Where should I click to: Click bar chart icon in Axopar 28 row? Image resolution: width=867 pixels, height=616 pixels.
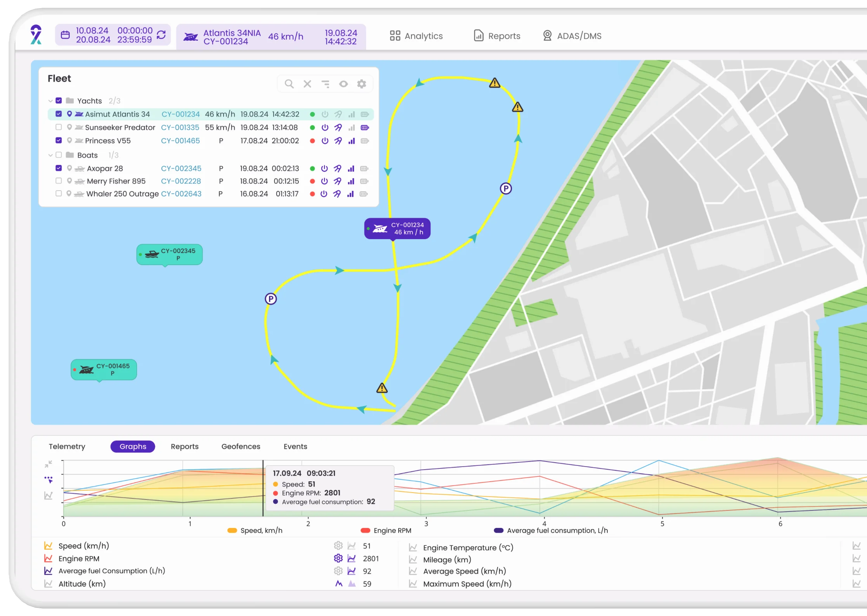351,168
